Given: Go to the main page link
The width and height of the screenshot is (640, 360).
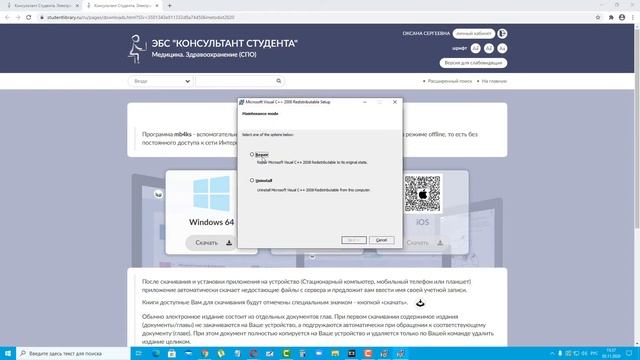Looking at the screenshot, I should tap(494, 81).
